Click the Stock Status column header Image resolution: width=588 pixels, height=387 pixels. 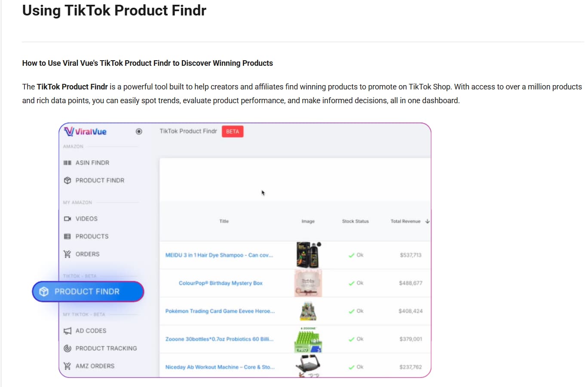pos(355,221)
